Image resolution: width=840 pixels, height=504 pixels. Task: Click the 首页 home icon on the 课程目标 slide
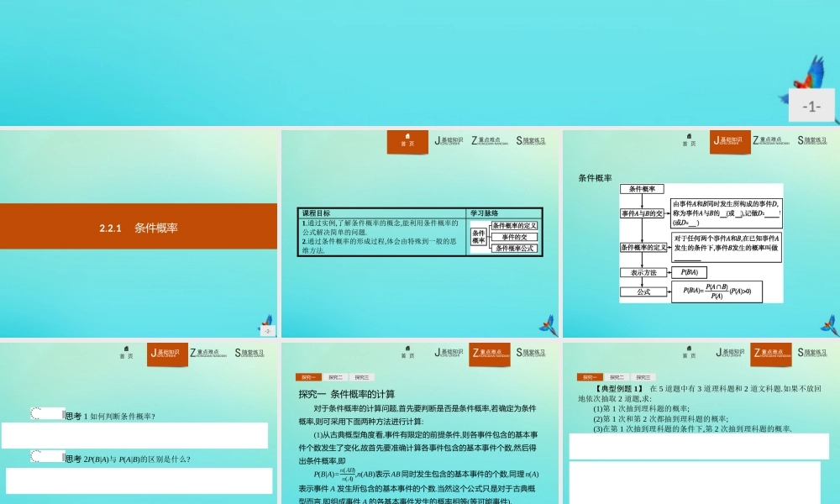point(407,141)
